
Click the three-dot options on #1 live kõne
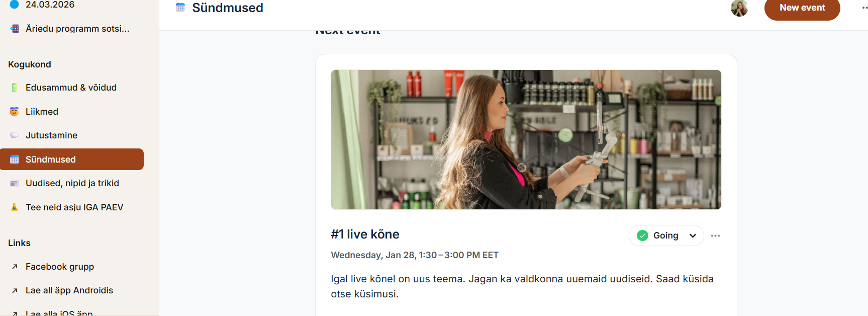716,235
